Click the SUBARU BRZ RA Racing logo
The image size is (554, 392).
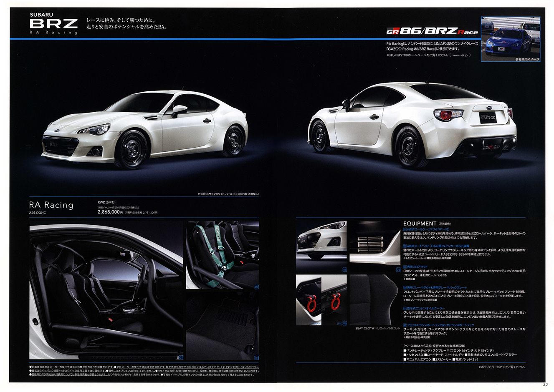[53, 23]
